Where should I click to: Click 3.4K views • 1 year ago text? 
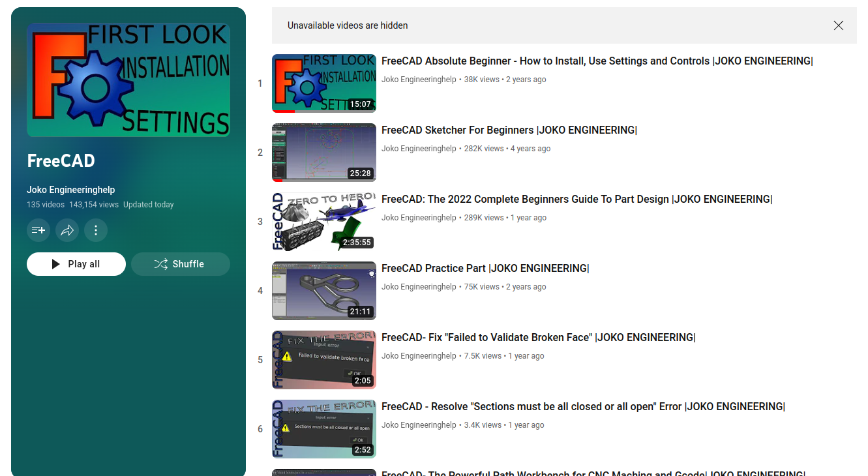[x=504, y=425]
